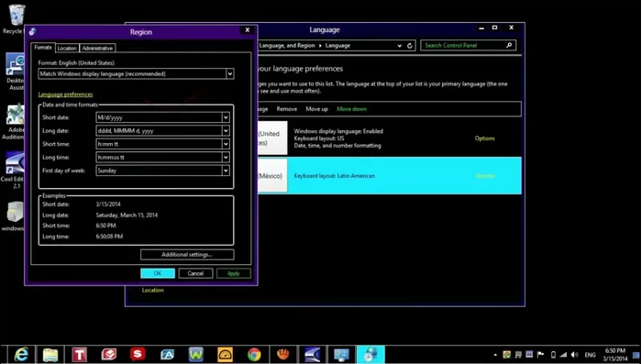Refresh the Language control panel page
The height and width of the screenshot is (364, 641).
[410, 45]
